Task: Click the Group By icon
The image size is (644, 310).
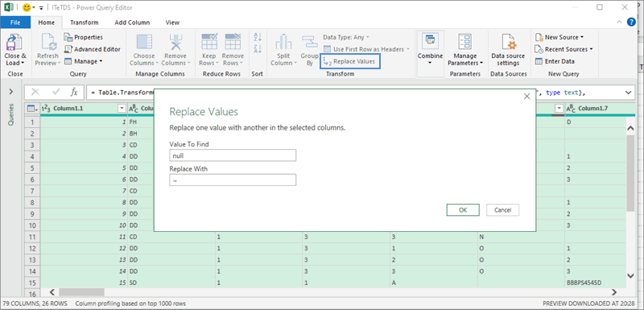Action: [x=309, y=43]
